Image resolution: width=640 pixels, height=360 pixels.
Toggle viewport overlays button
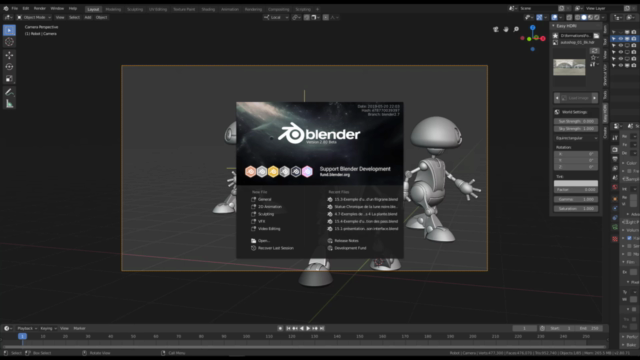pyautogui.click(x=554, y=18)
